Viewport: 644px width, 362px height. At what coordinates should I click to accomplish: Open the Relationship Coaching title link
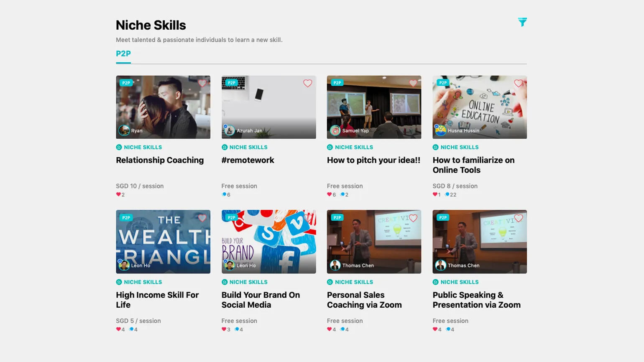(160, 160)
